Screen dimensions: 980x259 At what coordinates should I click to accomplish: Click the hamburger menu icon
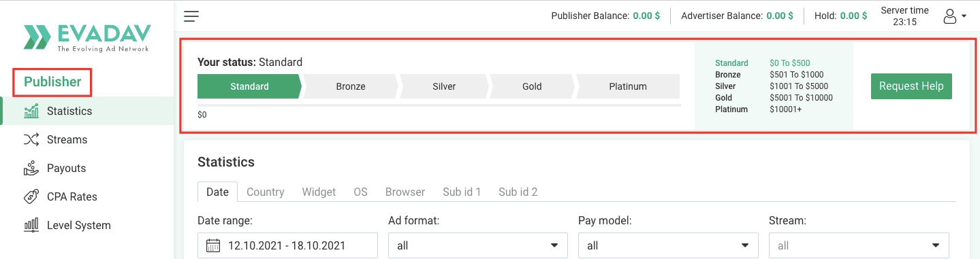pos(191,16)
